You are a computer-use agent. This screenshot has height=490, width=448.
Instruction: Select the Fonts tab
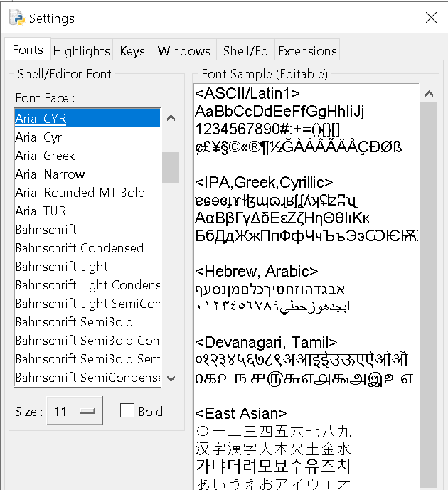(28, 50)
